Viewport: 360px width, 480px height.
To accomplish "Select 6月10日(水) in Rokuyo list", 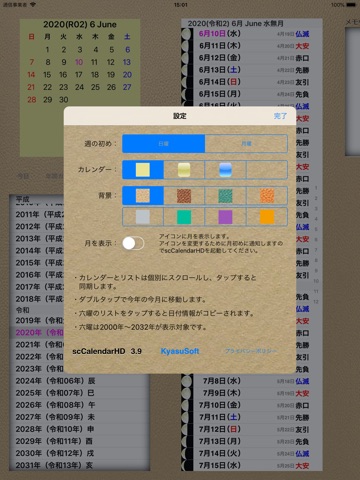I will (252, 34).
